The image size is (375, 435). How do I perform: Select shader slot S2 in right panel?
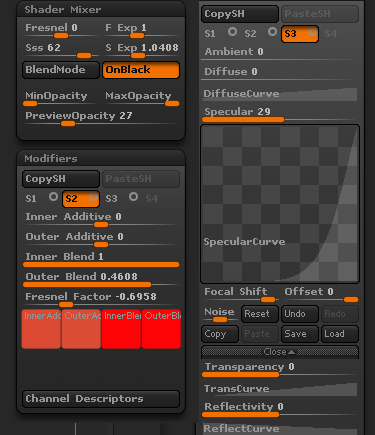click(260, 34)
